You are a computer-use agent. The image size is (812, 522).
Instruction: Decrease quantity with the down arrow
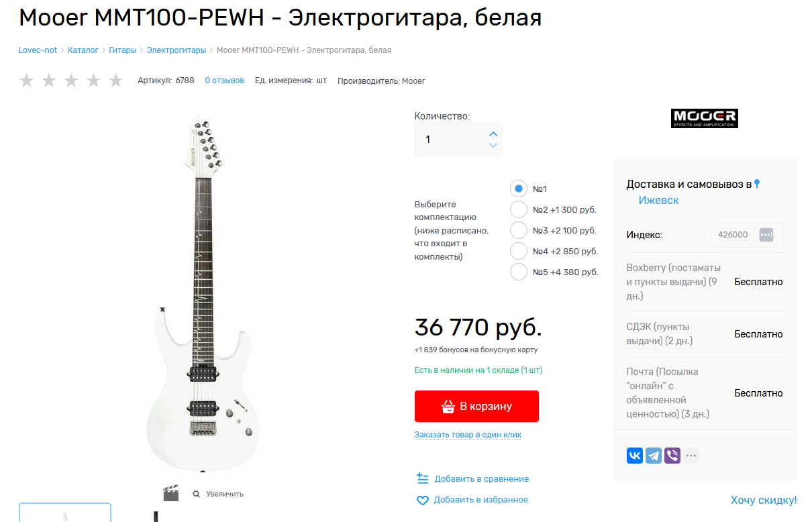point(493,145)
